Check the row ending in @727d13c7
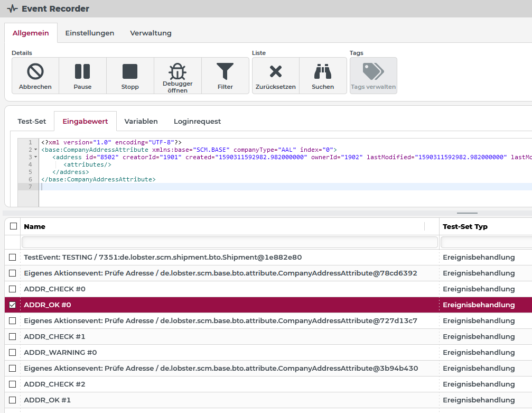Viewport: 532px width, 413px height. [13, 320]
